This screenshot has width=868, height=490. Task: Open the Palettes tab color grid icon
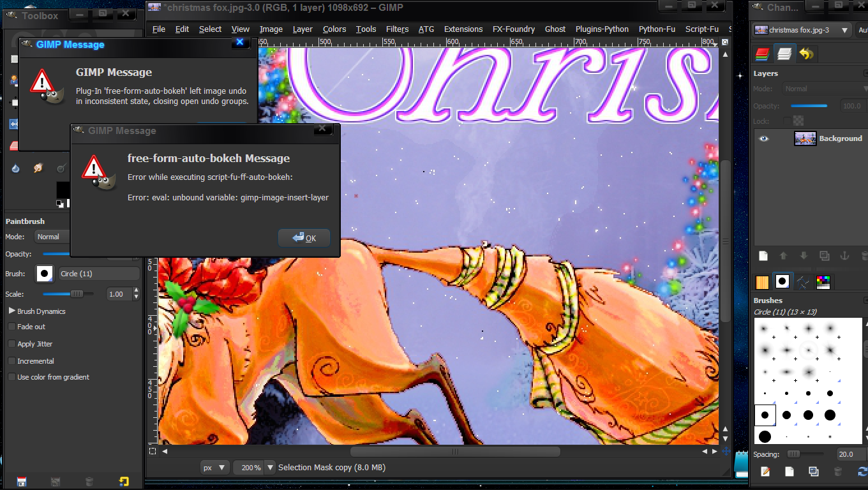coord(823,282)
